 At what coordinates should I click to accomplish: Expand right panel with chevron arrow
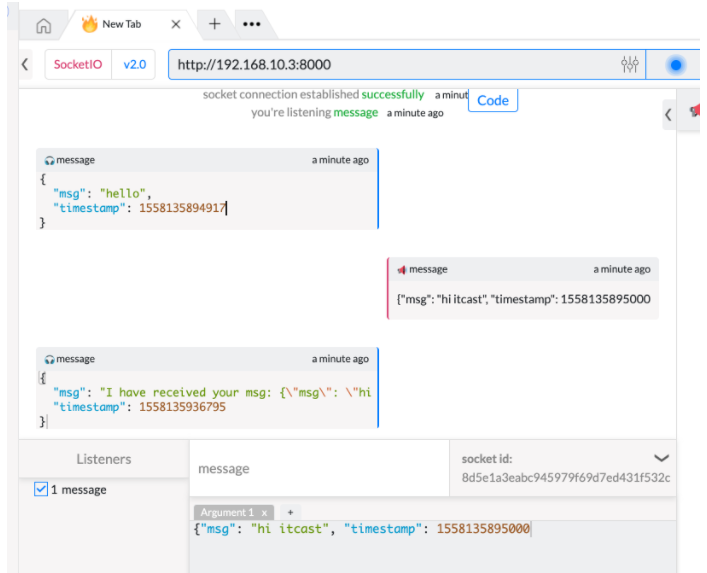tap(668, 115)
